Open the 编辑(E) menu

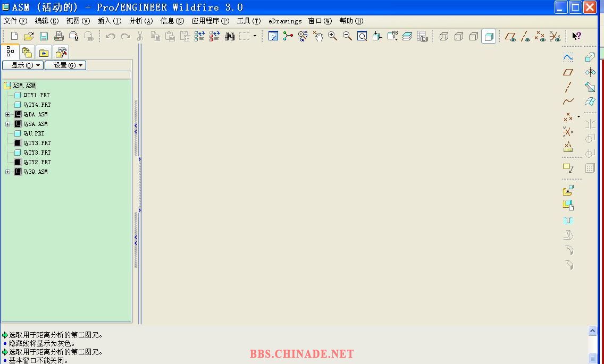tap(47, 21)
